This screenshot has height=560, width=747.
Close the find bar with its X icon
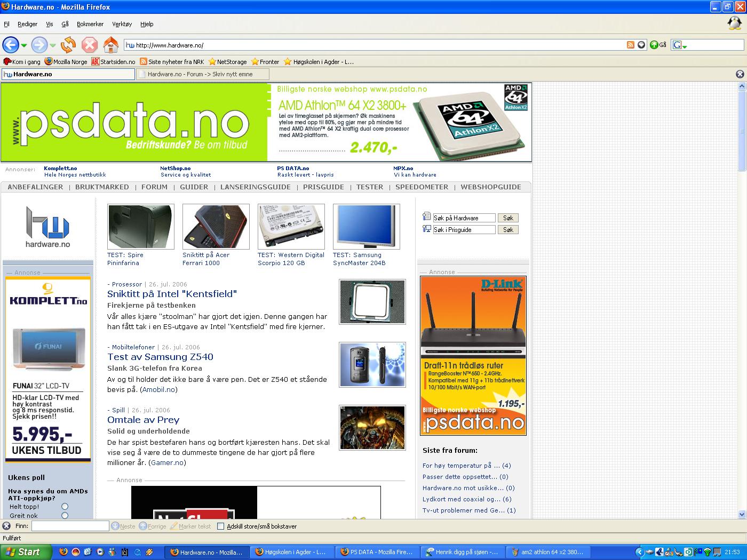click(x=6, y=526)
